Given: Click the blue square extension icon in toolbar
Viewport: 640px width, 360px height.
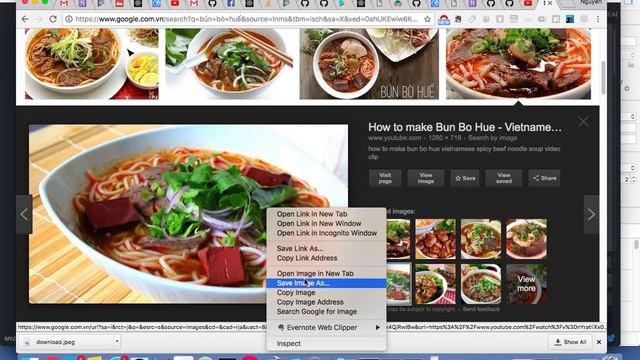Looking at the screenshot, I should [x=570, y=19].
